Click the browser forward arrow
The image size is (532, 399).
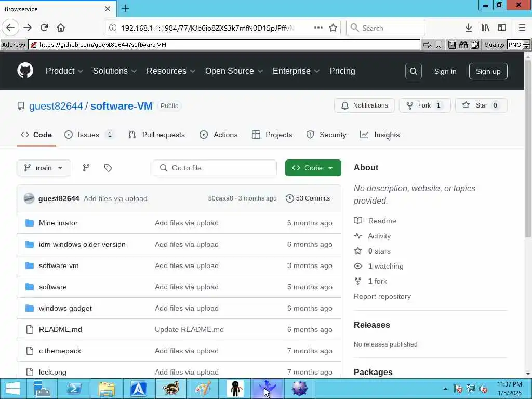coord(28,28)
